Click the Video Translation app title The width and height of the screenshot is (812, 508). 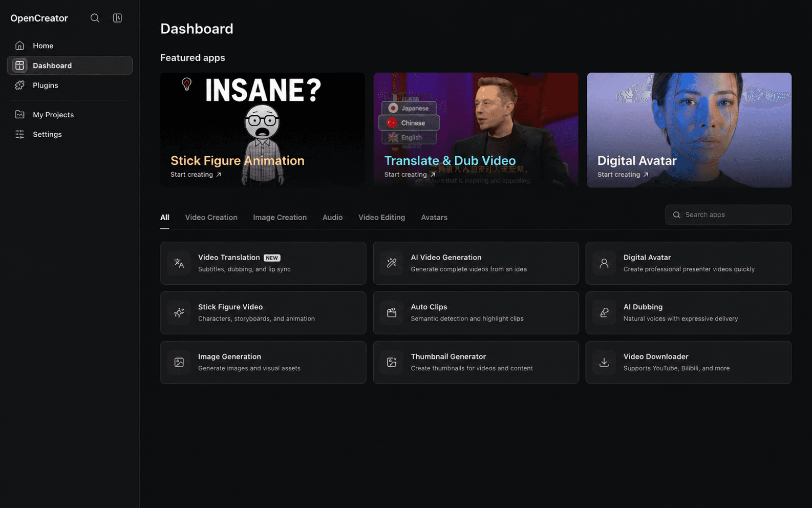pyautogui.click(x=229, y=258)
